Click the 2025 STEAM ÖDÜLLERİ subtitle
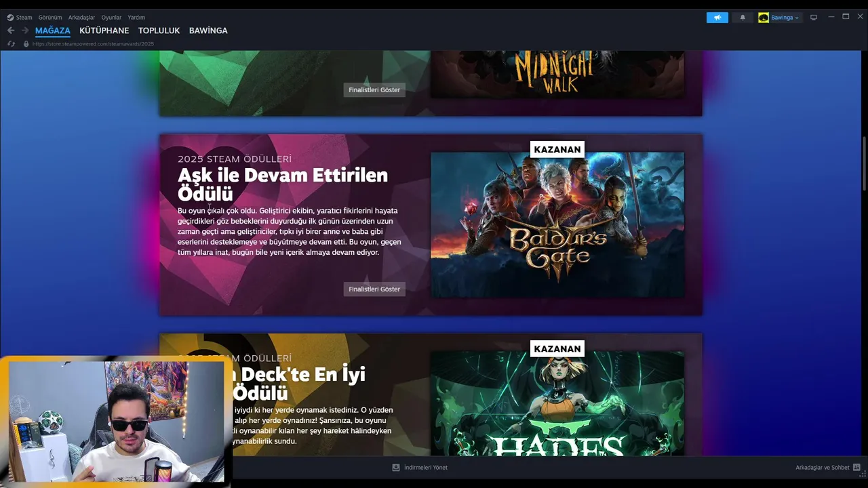Image resolution: width=868 pixels, height=488 pixels. point(235,159)
